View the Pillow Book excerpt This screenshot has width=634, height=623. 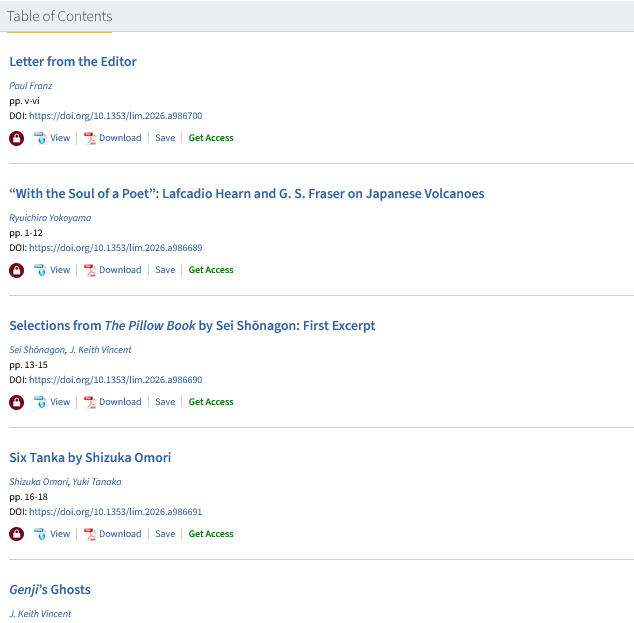point(60,402)
